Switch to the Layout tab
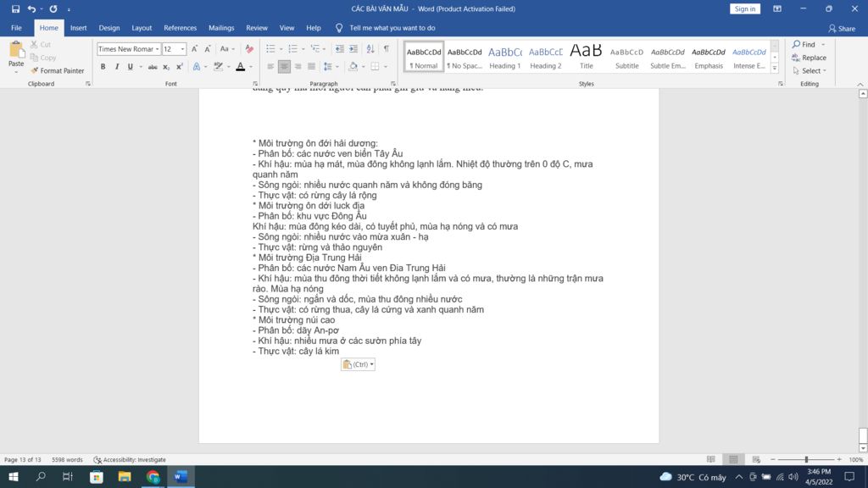This screenshot has width=868, height=488. tap(142, 28)
